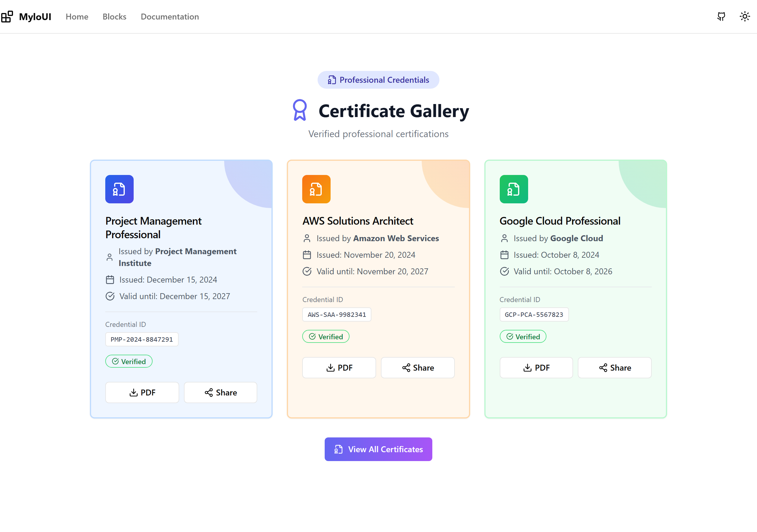This screenshot has width=757, height=532.
Task: Click the AWS Solutions Architect title
Action: pyautogui.click(x=358, y=221)
